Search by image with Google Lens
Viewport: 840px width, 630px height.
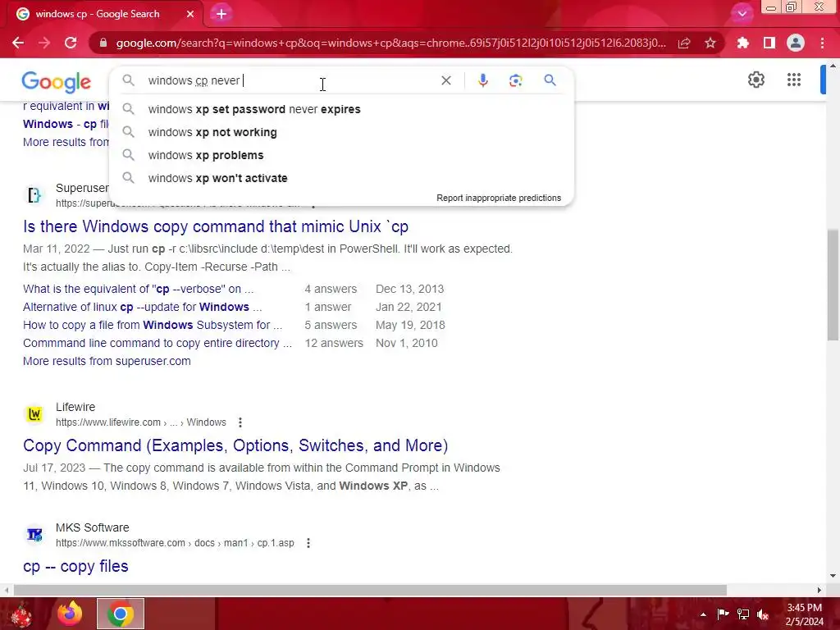click(515, 80)
